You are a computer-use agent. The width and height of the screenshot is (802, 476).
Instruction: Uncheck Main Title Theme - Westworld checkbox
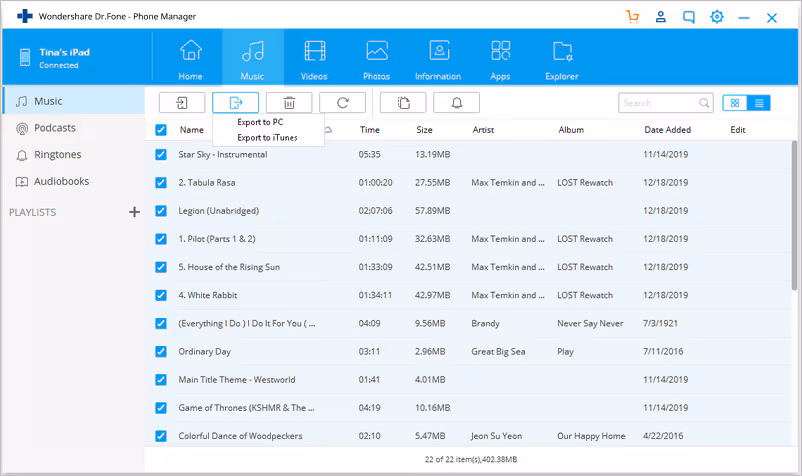pos(161,379)
